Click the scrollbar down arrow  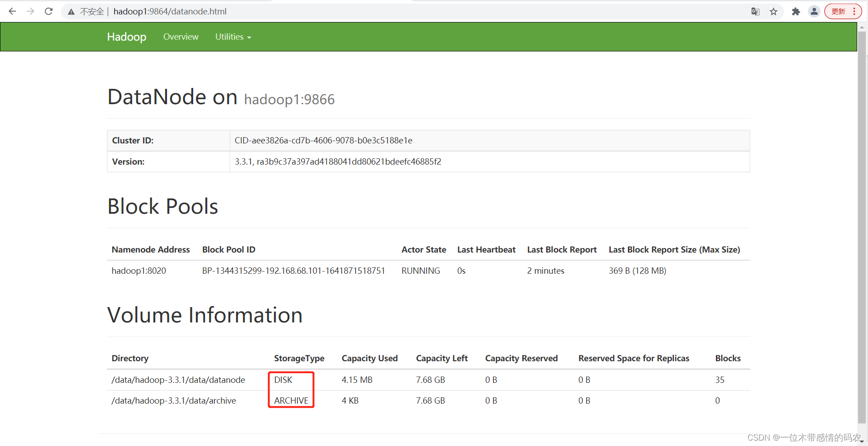click(x=862, y=441)
